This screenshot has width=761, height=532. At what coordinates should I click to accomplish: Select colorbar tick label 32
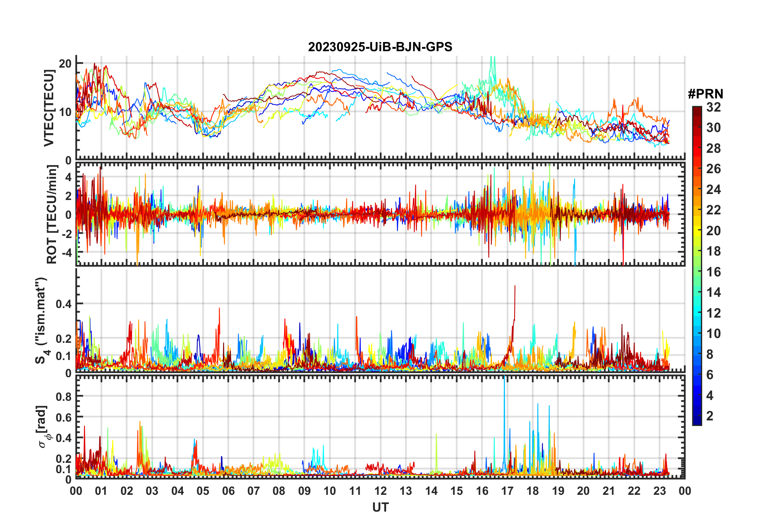(x=713, y=107)
